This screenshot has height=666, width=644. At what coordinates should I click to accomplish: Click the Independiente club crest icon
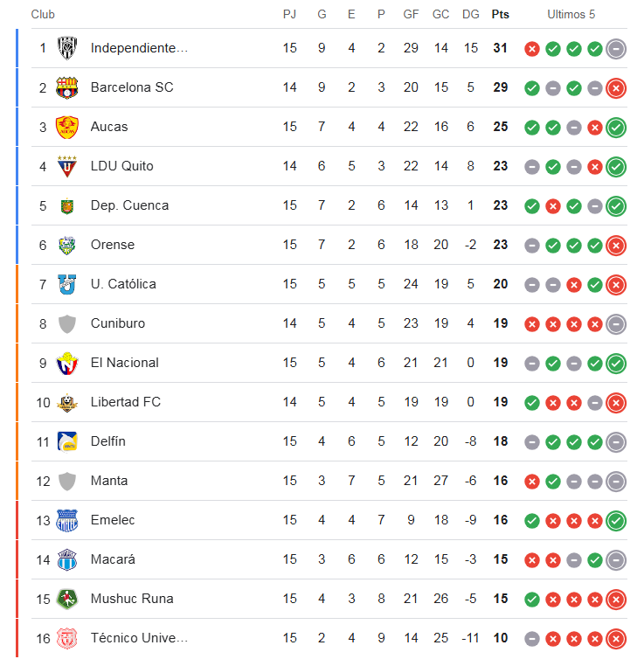(x=67, y=48)
